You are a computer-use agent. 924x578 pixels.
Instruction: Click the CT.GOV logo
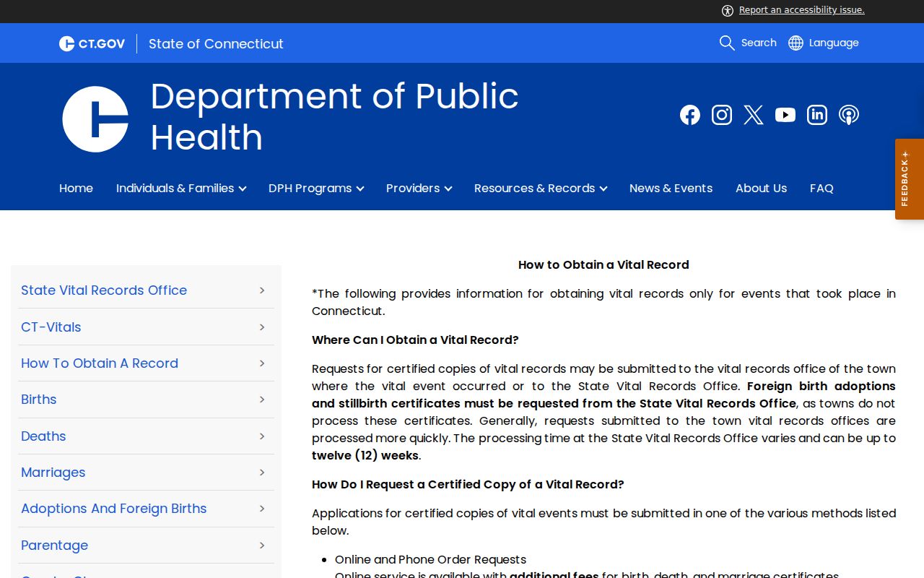[x=92, y=43]
